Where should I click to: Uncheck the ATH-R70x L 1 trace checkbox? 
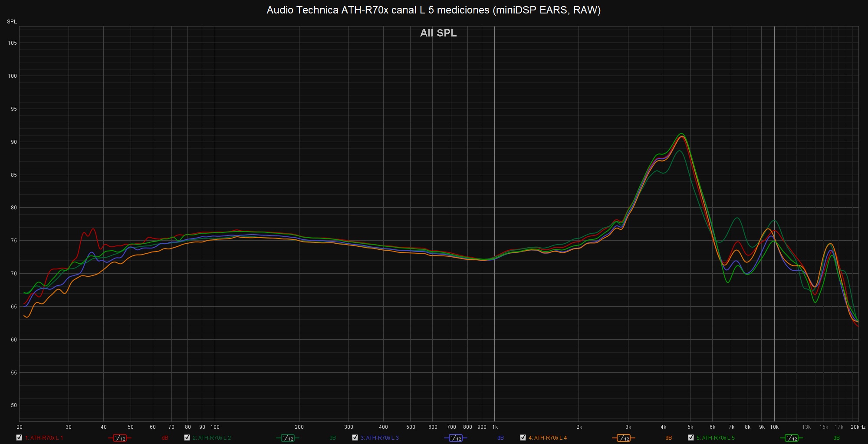(19, 437)
